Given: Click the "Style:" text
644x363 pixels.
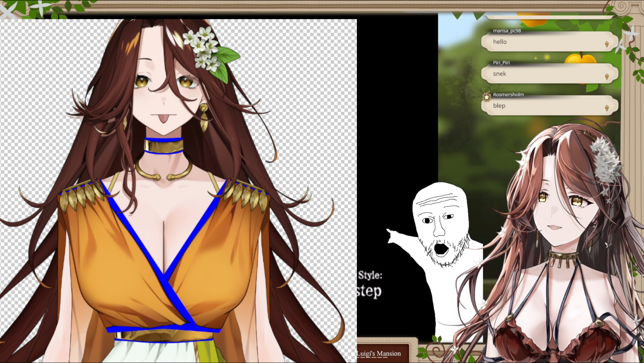Looking at the screenshot, I should (x=370, y=275).
